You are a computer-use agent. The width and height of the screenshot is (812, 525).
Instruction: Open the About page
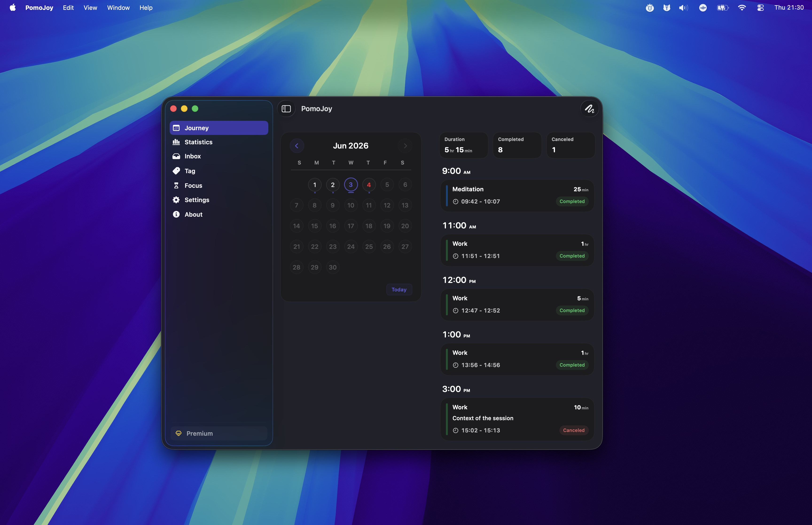click(219, 214)
